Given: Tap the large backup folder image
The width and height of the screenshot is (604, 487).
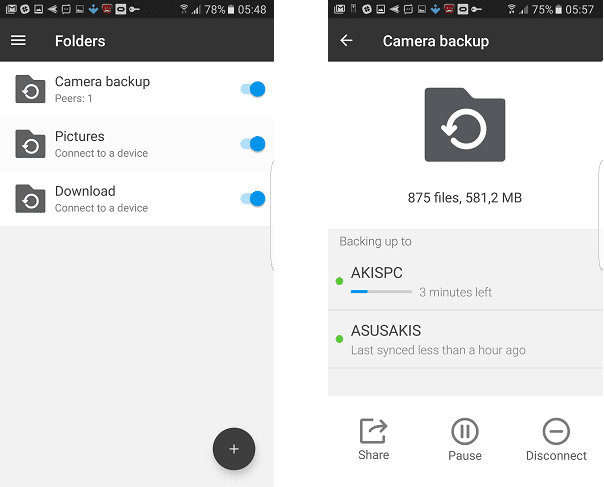Looking at the screenshot, I should pos(465,125).
